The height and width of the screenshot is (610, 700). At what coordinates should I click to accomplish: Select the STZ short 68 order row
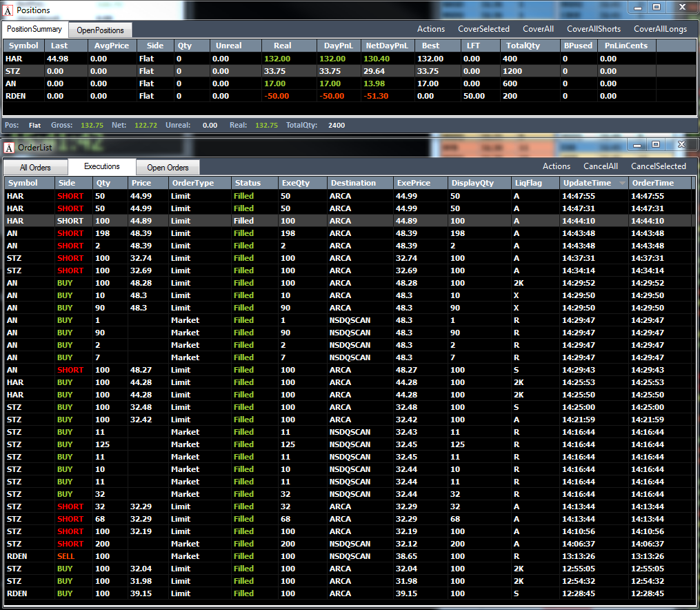click(x=350, y=520)
